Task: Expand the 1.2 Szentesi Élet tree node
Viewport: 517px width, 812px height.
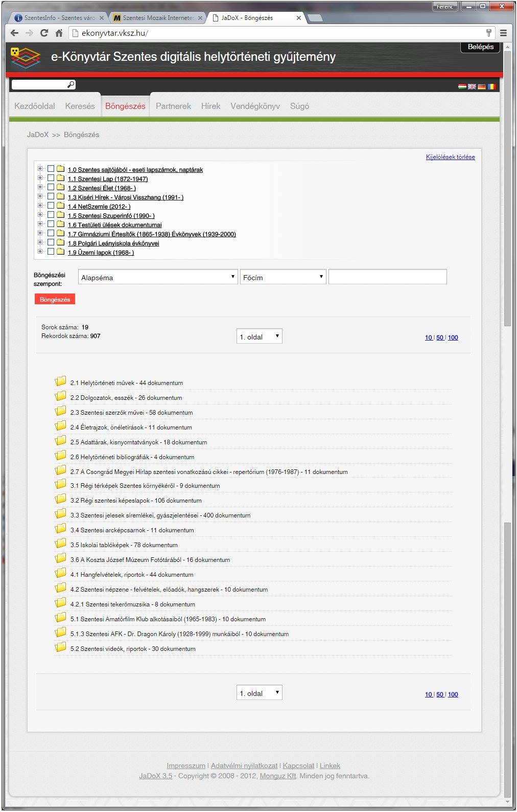Action: coord(40,187)
